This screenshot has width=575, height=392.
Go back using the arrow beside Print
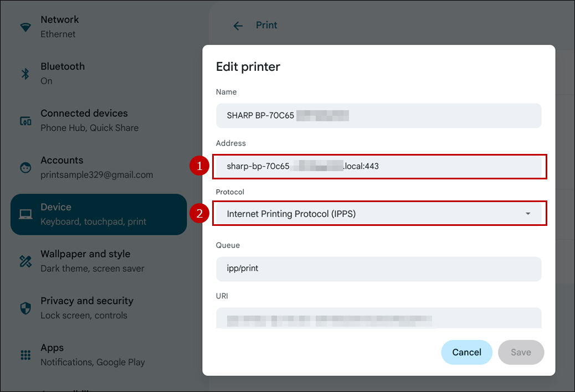238,25
